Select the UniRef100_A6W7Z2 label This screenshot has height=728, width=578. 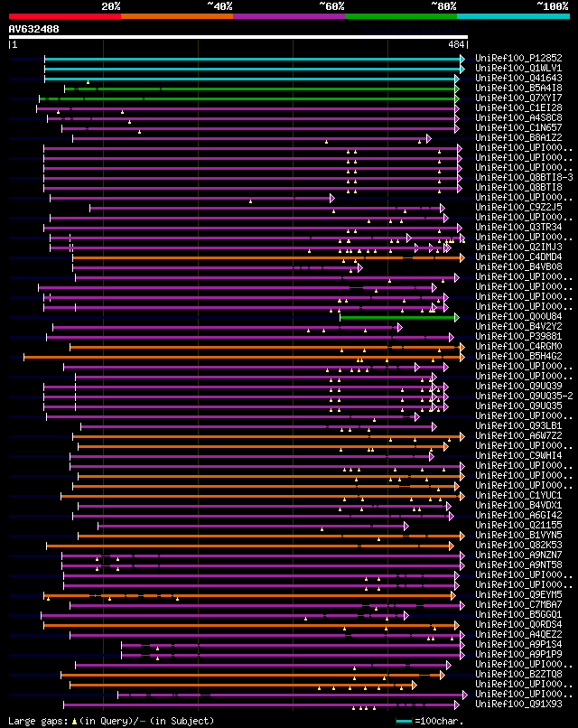point(518,435)
